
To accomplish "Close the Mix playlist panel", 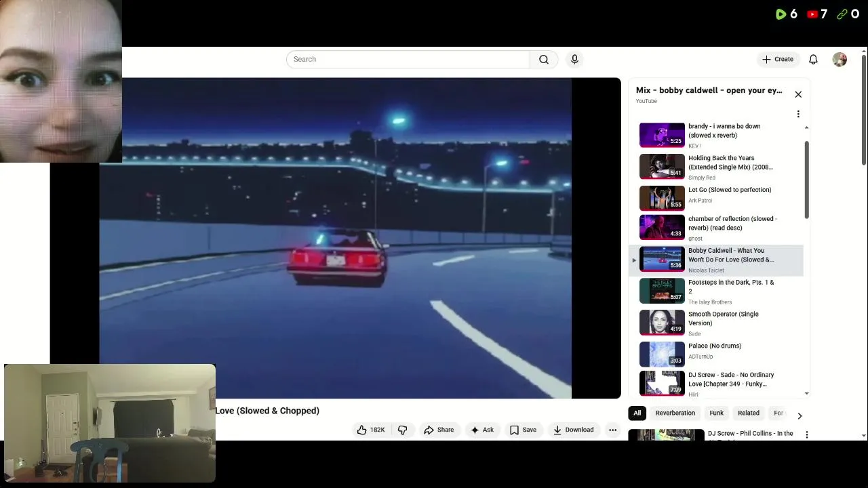I will (x=798, y=94).
